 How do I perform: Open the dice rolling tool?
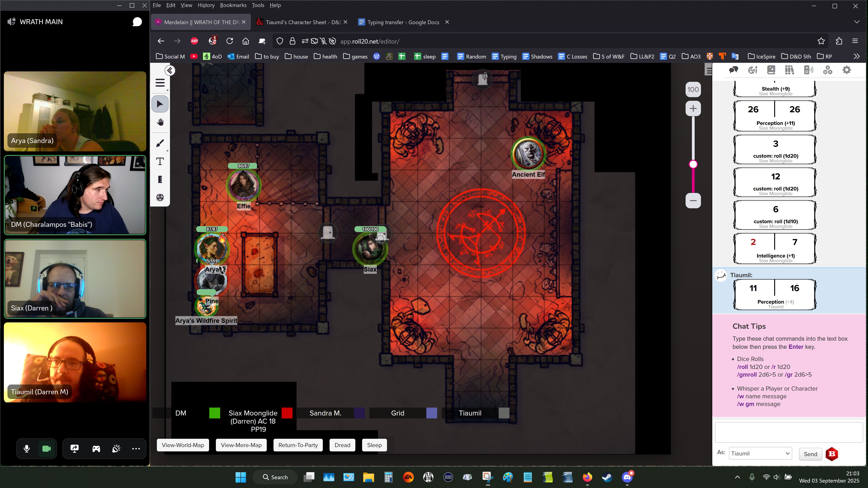pyautogui.click(x=160, y=197)
